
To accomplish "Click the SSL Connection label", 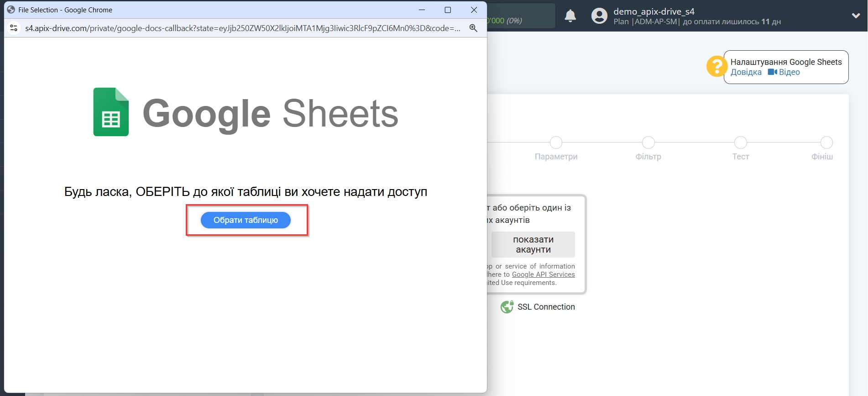I will tap(546, 307).
